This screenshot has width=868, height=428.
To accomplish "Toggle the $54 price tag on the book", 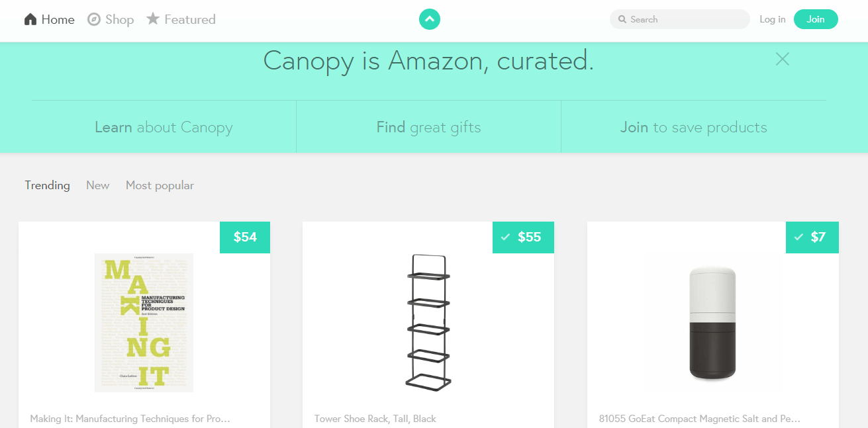I will pyautogui.click(x=244, y=237).
